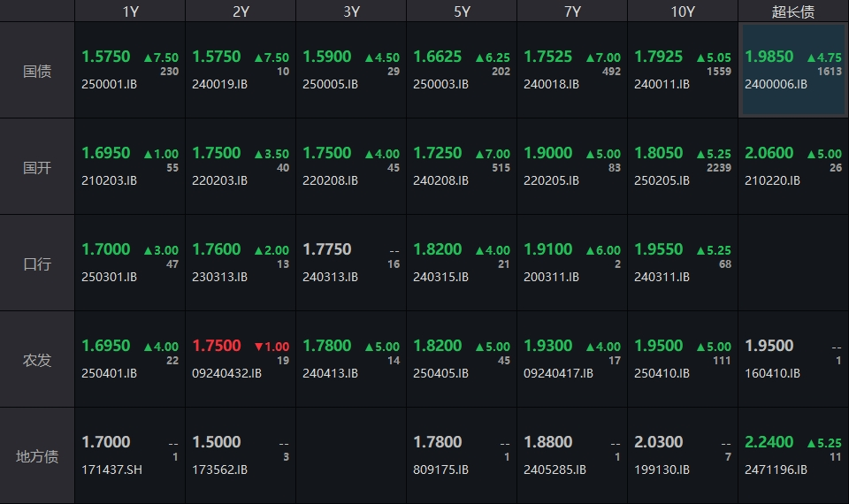This screenshot has height=504, width=849.
Task: Select the 地方债 row label
Action: pyautogui.click(x=37, y=456)
